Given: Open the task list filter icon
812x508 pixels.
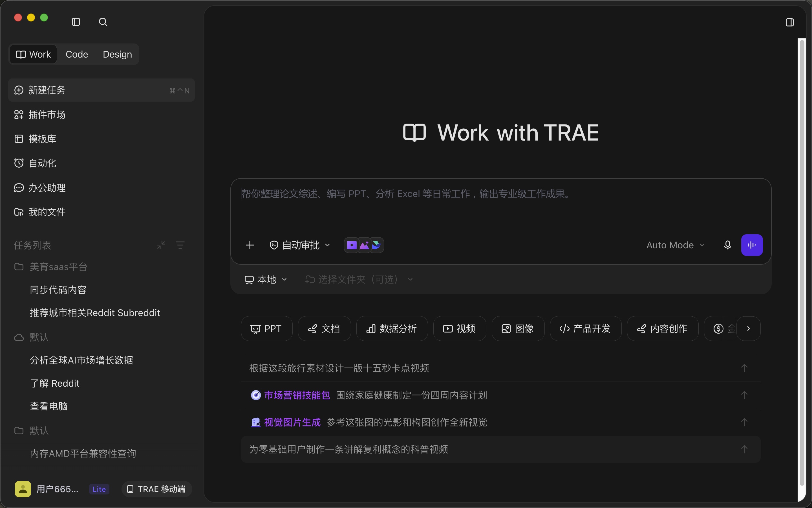Looking at the screenshot, I should coord(180,245).
